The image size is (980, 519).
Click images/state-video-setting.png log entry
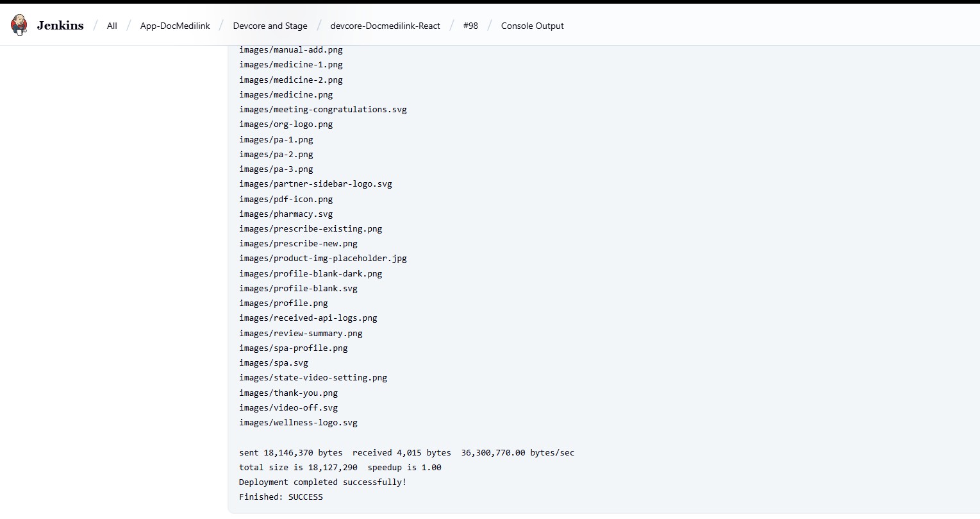click(313, 377)
